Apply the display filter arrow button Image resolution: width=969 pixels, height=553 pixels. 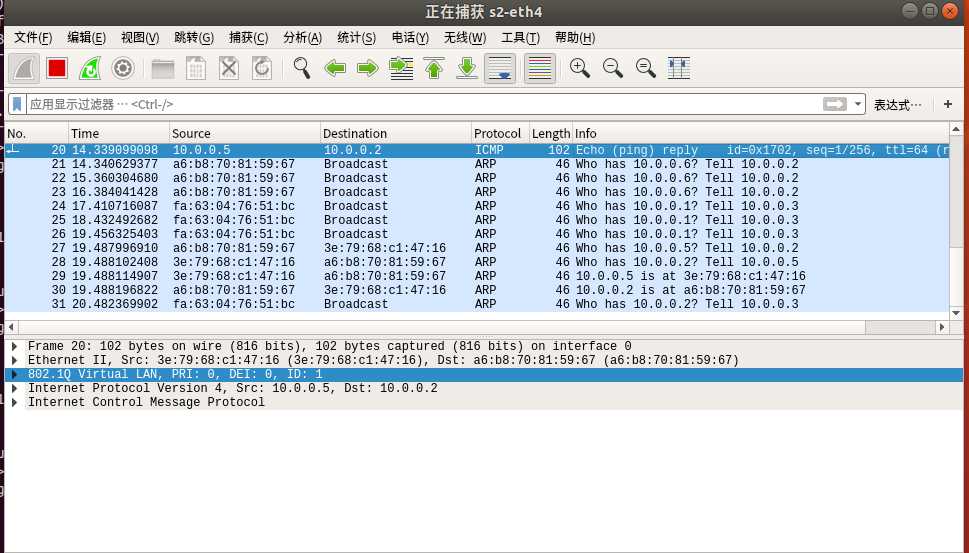coord(834,104)
